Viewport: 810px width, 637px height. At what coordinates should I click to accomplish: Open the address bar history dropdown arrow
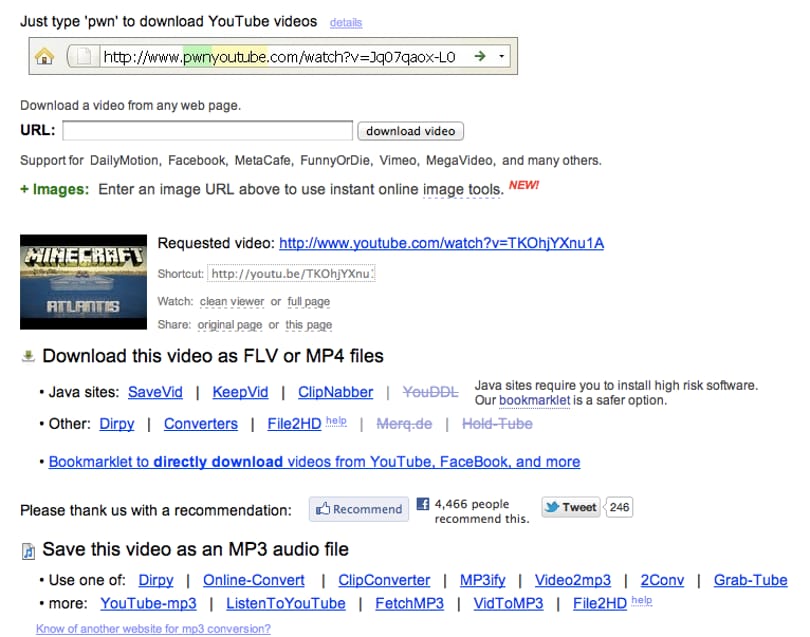[501, 56]
